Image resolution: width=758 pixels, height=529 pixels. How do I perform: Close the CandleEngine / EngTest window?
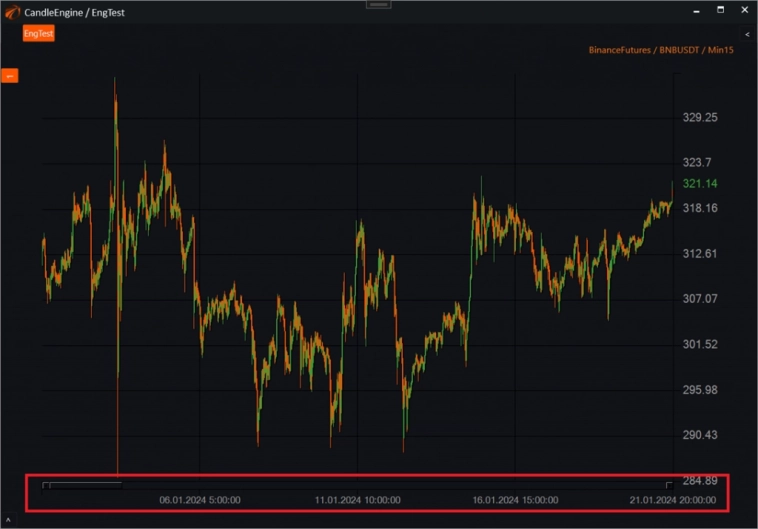(743, 10)
